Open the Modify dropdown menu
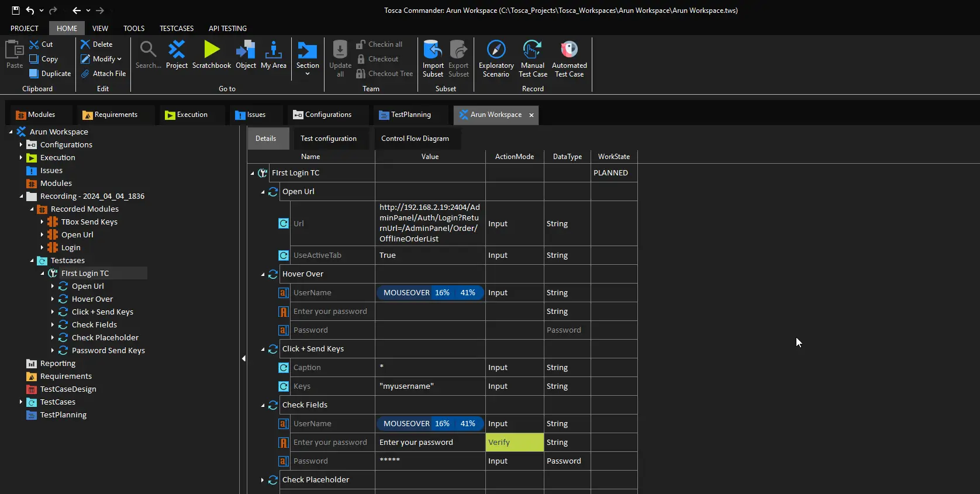This screenshot has width=980, height=494. pos(106,59)
